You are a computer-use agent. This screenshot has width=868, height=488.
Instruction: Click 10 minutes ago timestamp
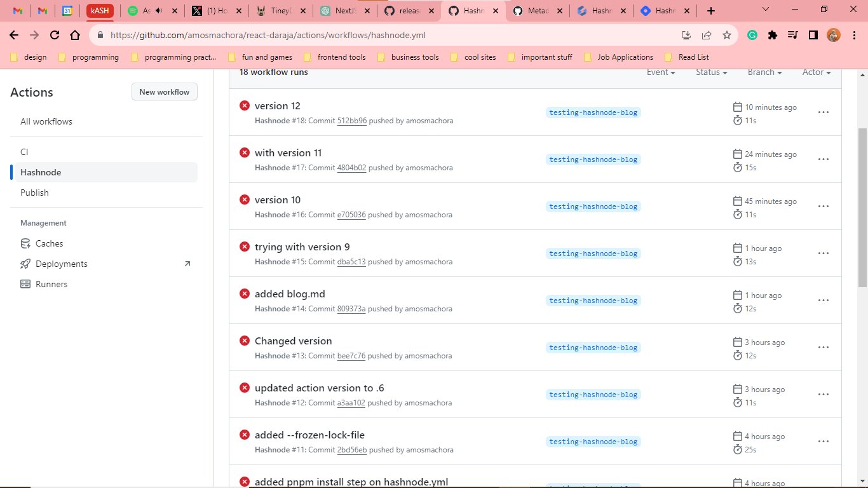[771, 107]
